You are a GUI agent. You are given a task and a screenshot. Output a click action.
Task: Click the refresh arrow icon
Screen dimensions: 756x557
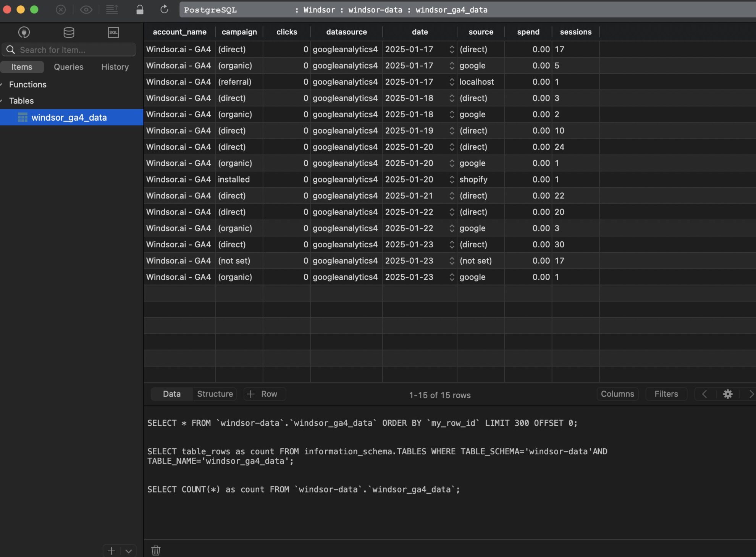point(164,9)
